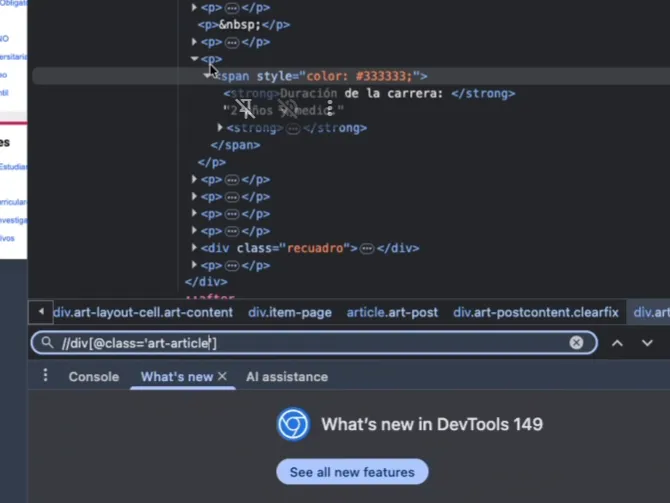Collapse the span style color element
This screenshot has height=503, width=670.
coord(207,76)
